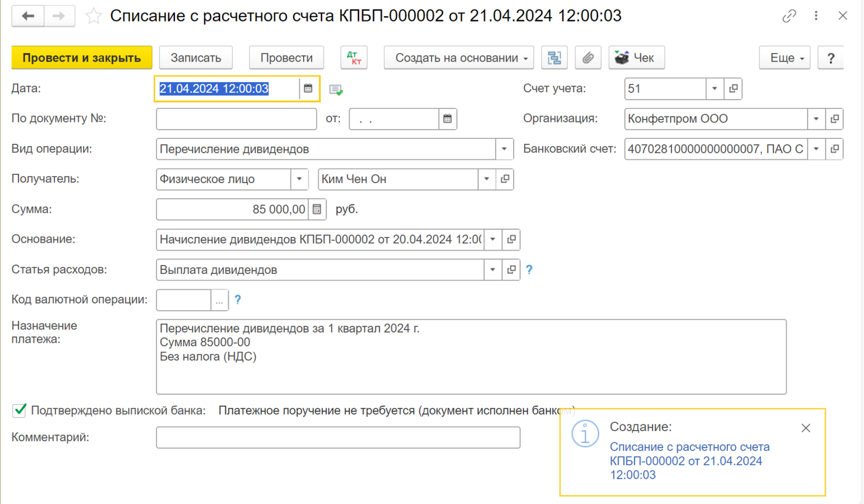The height and width of the screenshot is (504, 864).
Task: Click Провести и закрыть button
Action: [82, 58]
